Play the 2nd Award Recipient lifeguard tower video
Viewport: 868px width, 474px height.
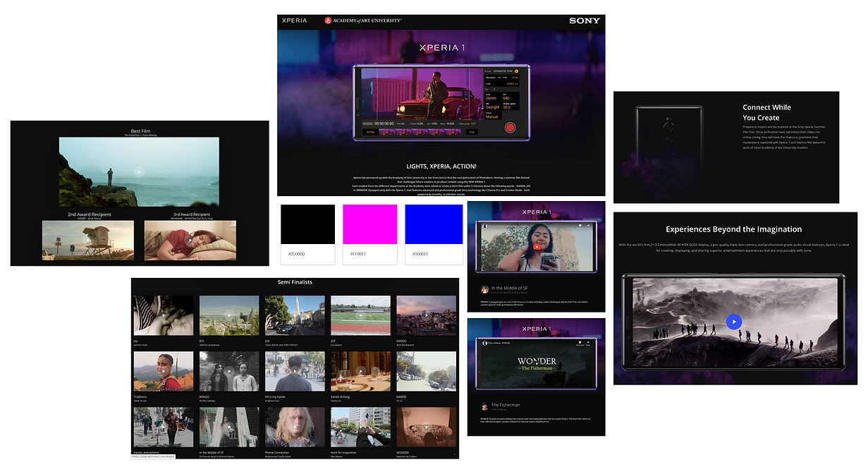click(x=87, y=240)
